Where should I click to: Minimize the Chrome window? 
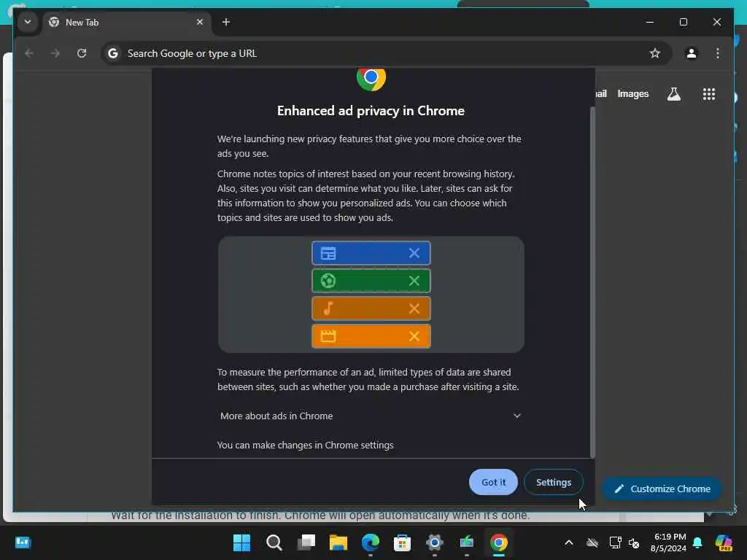[x=650, y=22]
